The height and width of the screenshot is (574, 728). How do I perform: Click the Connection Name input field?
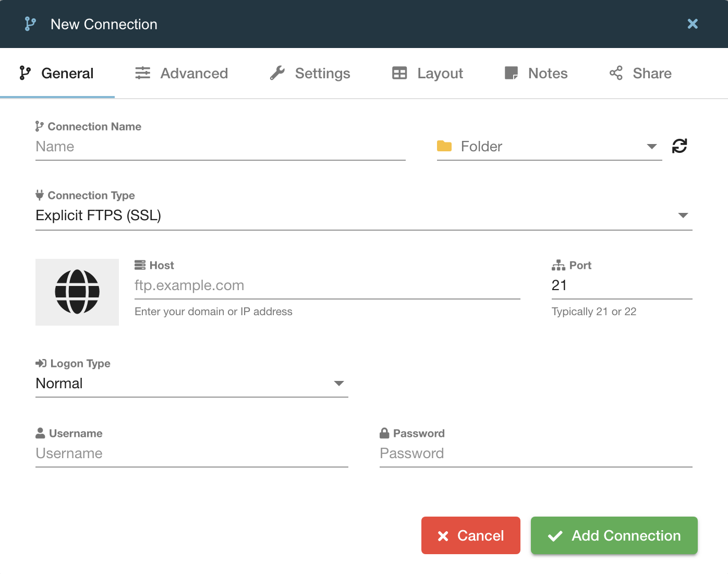[221, 147]
